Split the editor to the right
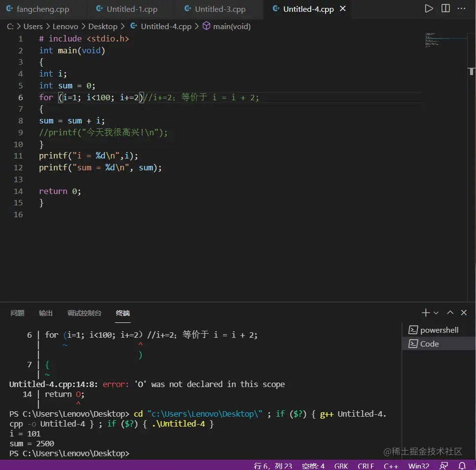This screenshot has width=476, height=470. point(445,8)
